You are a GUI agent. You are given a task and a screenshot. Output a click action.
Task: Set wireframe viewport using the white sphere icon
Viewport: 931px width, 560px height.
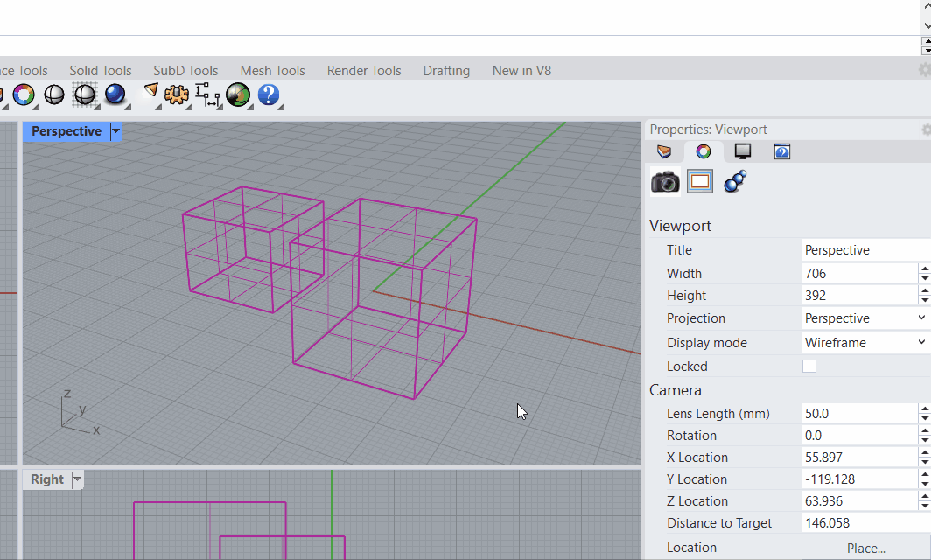tap(54, 95)
